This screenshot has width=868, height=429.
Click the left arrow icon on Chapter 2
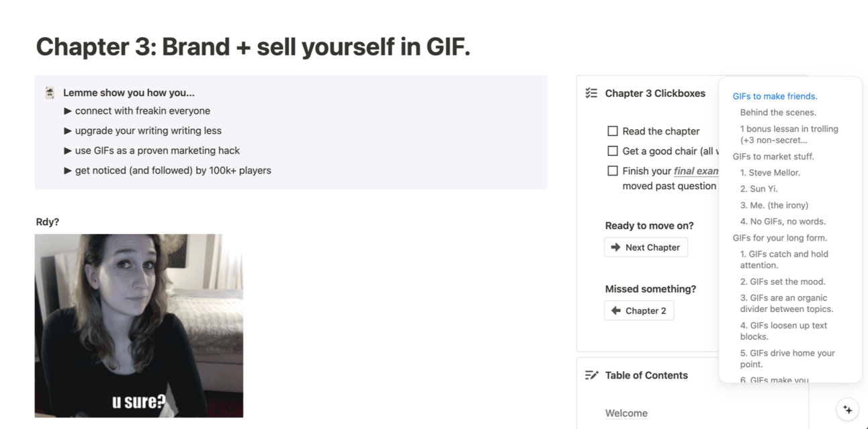click(615, 311)
